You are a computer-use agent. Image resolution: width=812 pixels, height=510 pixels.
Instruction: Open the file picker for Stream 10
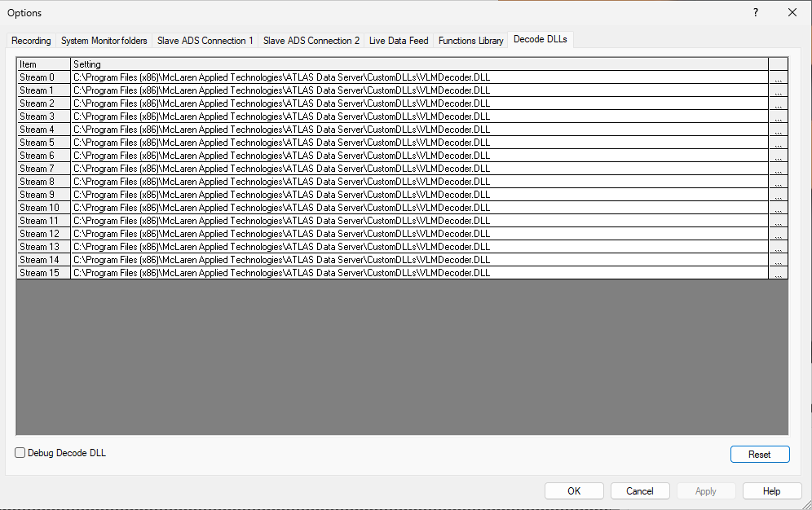pos(778,207)
